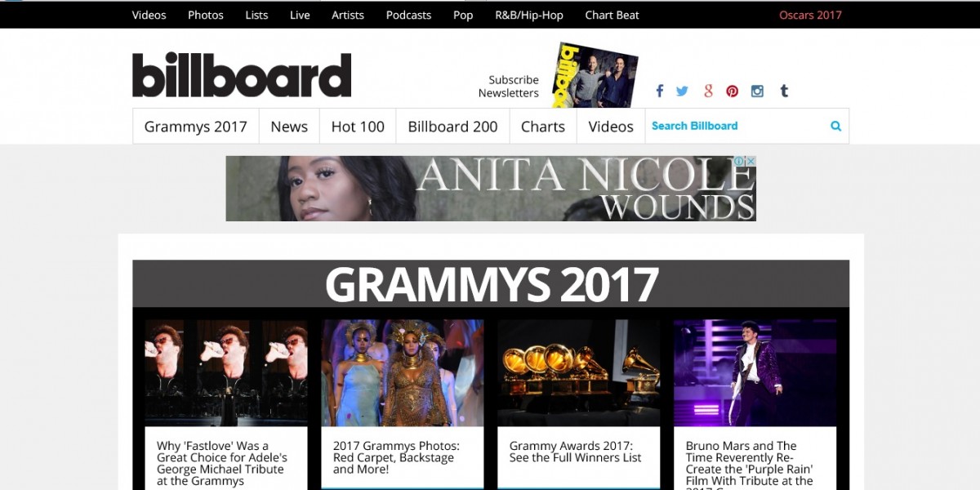The height and width of the screenshot is (490, 980).
Task: Open the Tumblr icon
Action: (x=784, y=91)
